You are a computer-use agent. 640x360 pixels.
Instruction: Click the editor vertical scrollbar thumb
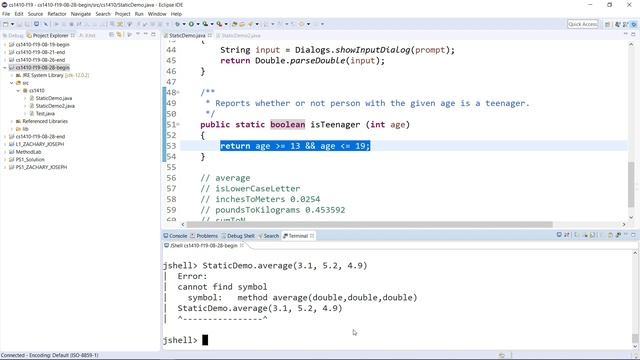click(x=631, y=184)
